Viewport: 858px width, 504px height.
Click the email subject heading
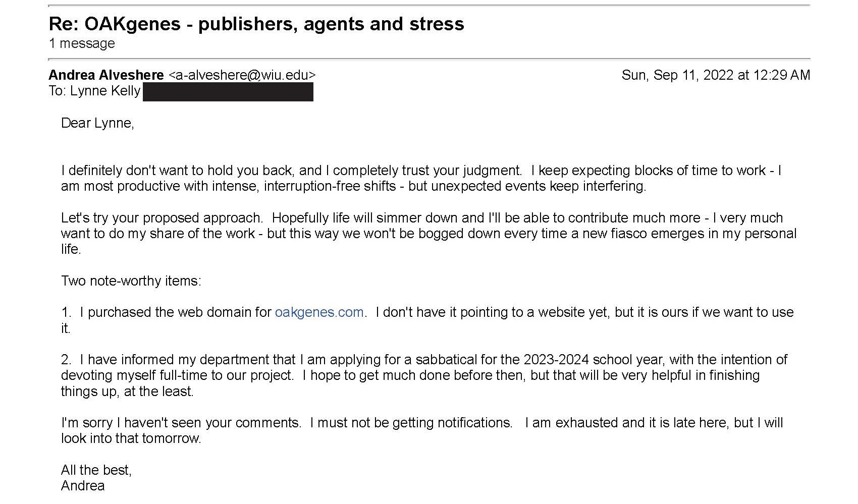256,24
